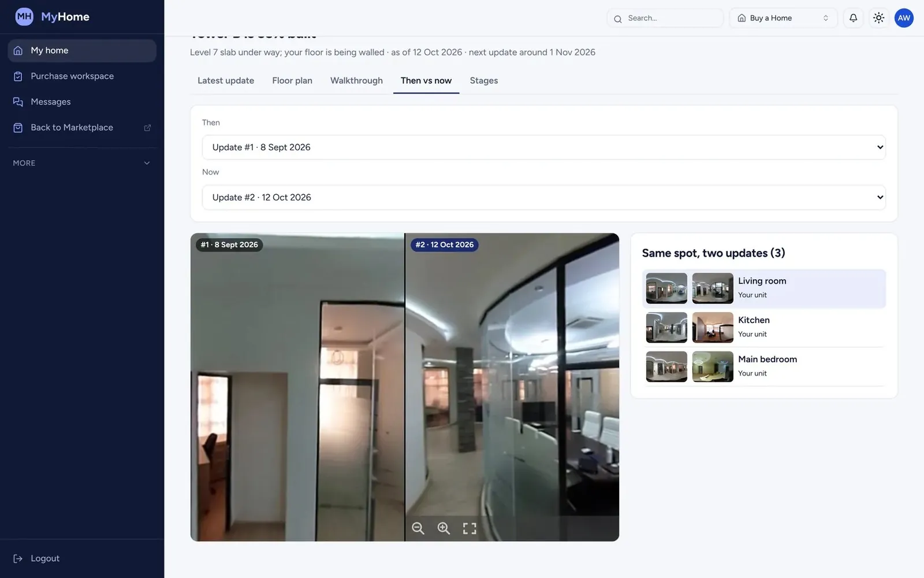The height and width of the screenshot is (578, 924).
Task: Select the Living room comparison row
Action: (x=764, y=288)
